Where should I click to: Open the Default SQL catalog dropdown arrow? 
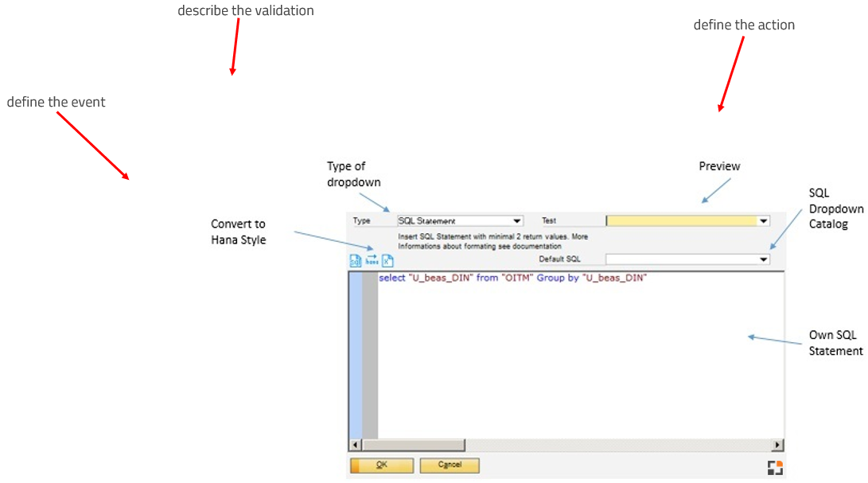[764, 259]
